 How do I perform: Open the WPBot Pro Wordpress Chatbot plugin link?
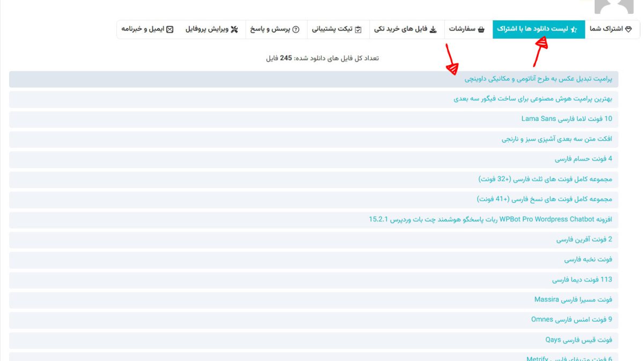(x=490, y=219)
